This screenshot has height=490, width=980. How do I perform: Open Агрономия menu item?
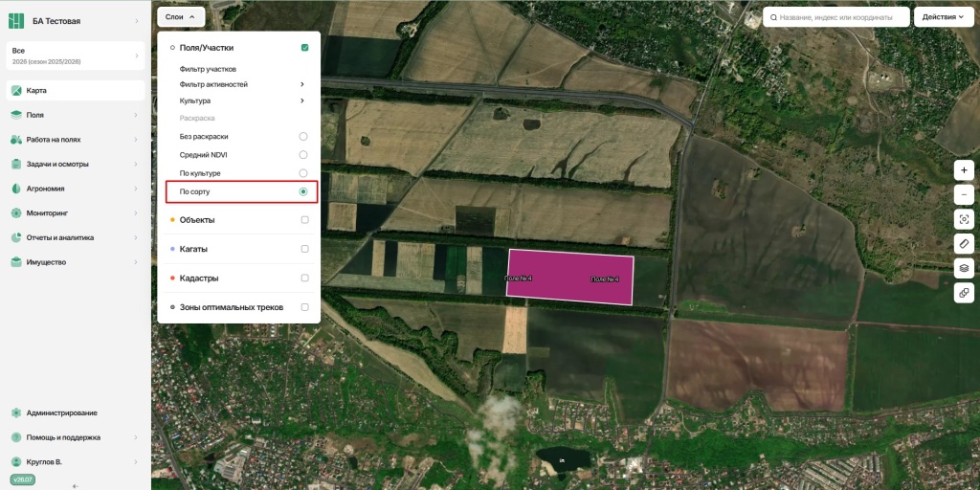click(76, 189)
